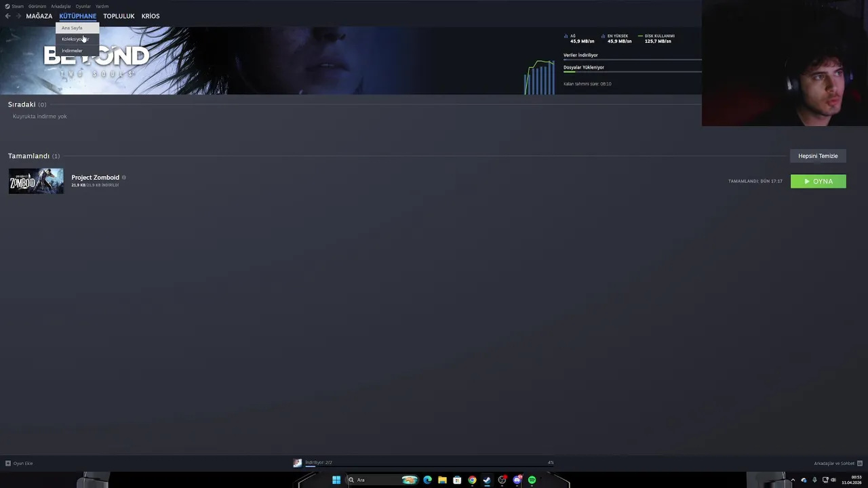Click the 'Kuyrukta indirme yok' text
Image resolution: width=868 pixels, height=488 pixels.
coord(40,117)
